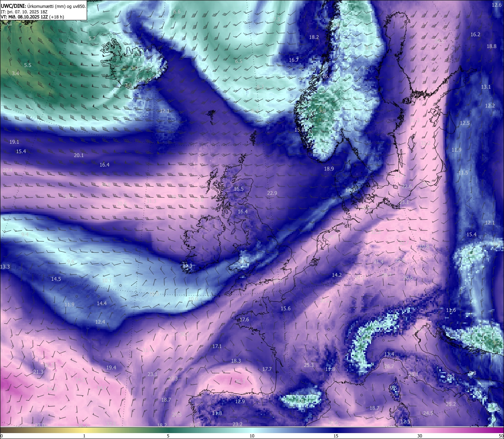This screenshot has width=504, height=439.
Task: Click the 50 label on the color scale
Action: point(500,436)
